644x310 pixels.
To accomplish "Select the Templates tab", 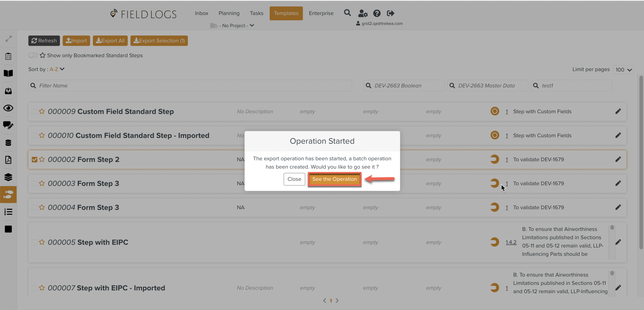I will (x=286, y=13).
